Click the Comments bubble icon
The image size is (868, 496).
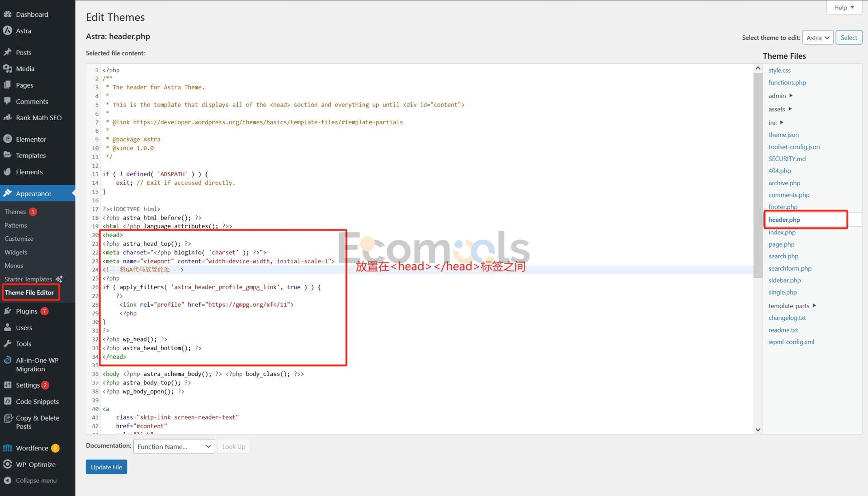tap(7, 101)
